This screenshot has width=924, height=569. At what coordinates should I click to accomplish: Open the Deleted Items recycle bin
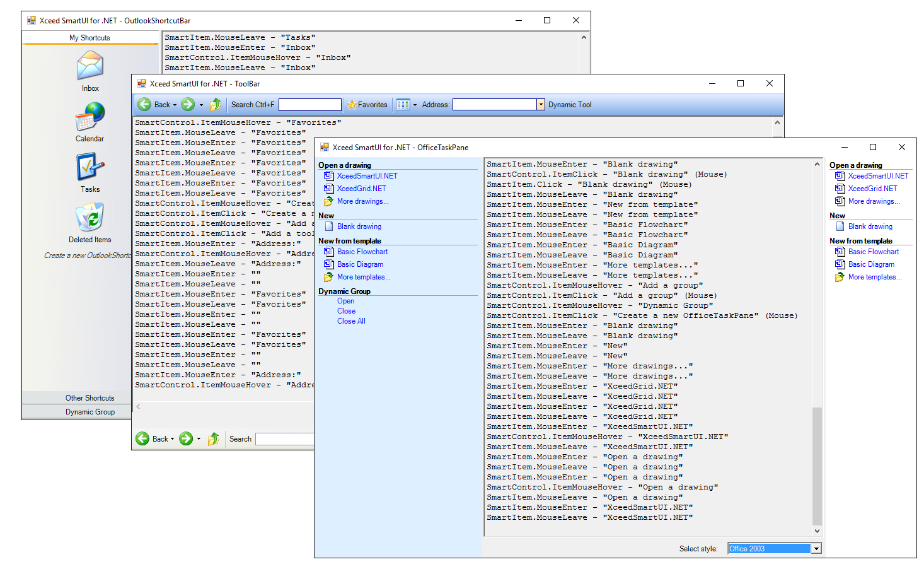pos(90,218)
